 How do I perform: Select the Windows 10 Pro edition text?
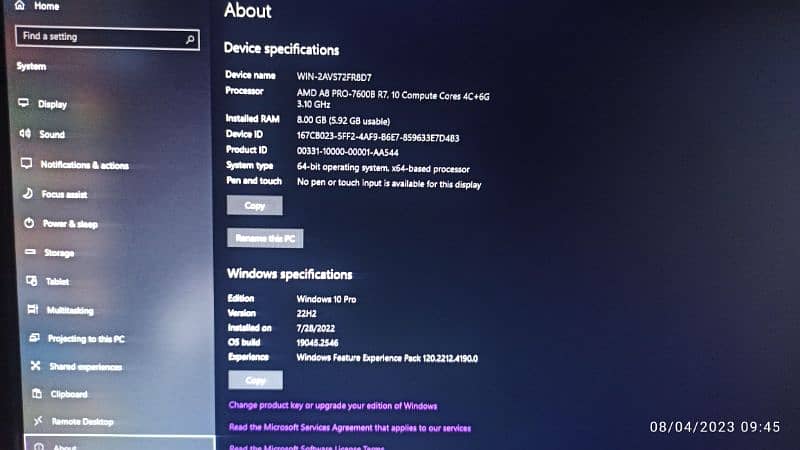click(x=327, y=299)
